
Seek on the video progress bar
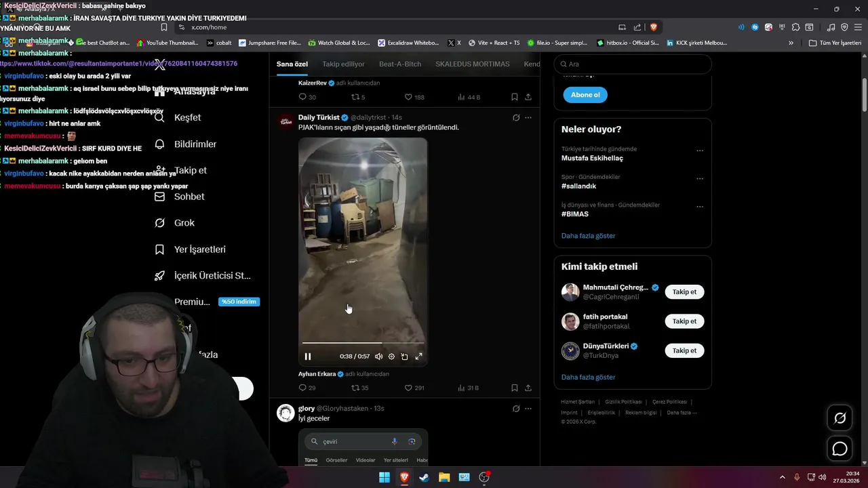coord(363,343)
